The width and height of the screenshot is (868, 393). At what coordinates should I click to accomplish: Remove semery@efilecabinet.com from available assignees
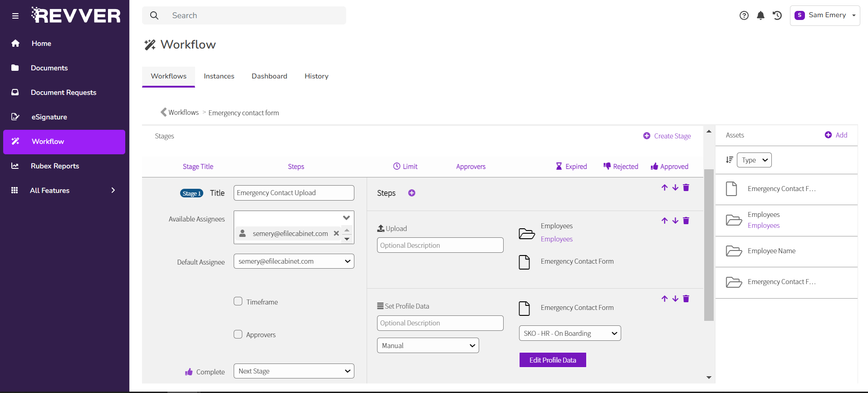pyautogui.click(x=336, y=233)
